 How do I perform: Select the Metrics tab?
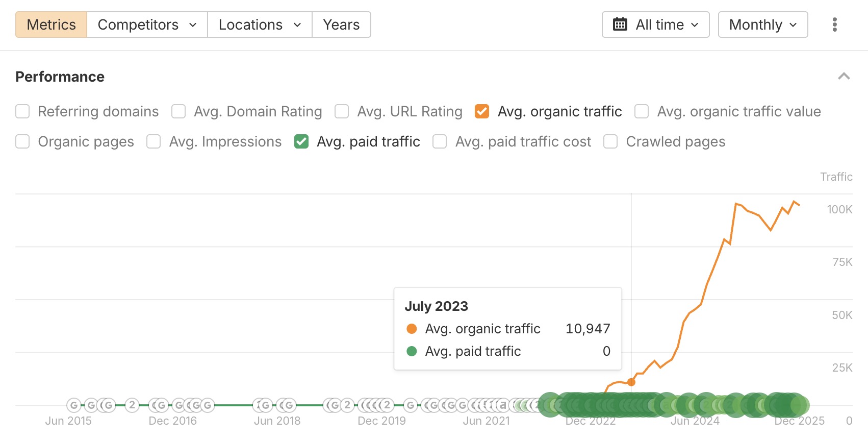(x=51, y=25)
